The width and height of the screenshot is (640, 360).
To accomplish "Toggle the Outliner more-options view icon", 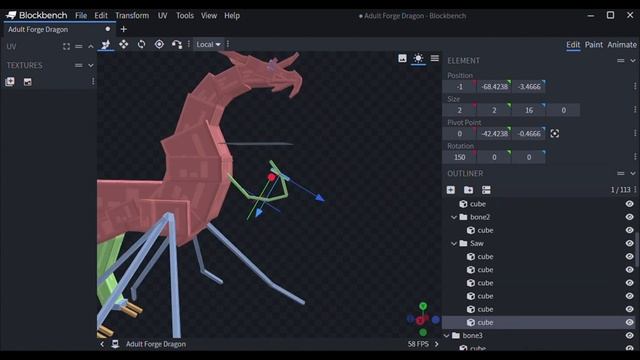I will [x=486, y=190].
